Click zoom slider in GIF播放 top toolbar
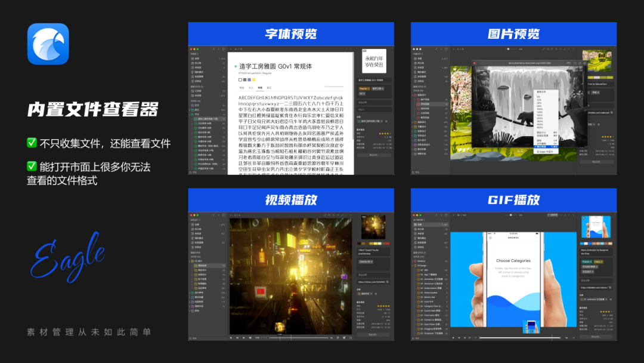 [511, 215]
